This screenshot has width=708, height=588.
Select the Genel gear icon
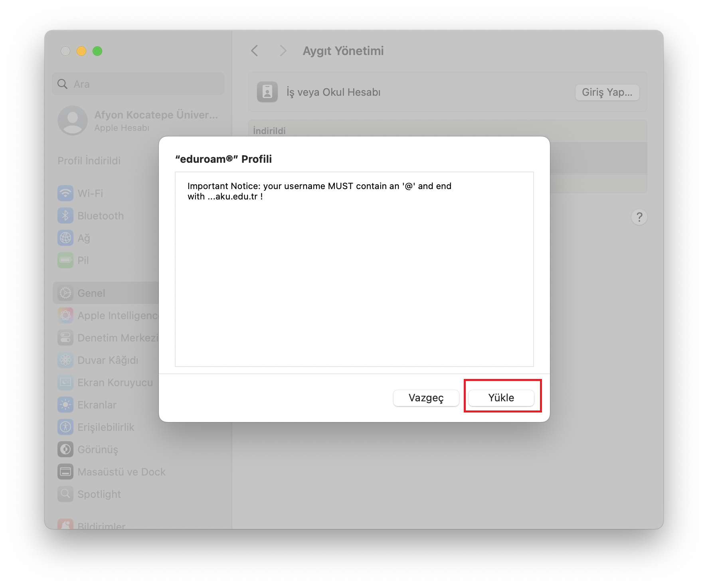(65, 293)
